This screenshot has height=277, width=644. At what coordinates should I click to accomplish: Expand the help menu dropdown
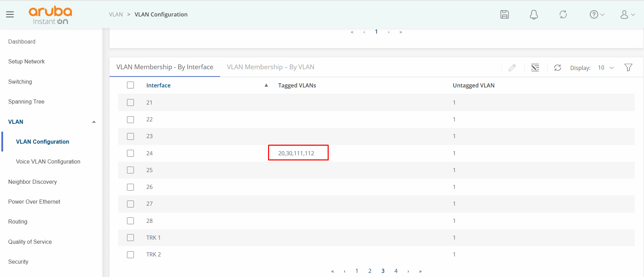tap(597, 14)
